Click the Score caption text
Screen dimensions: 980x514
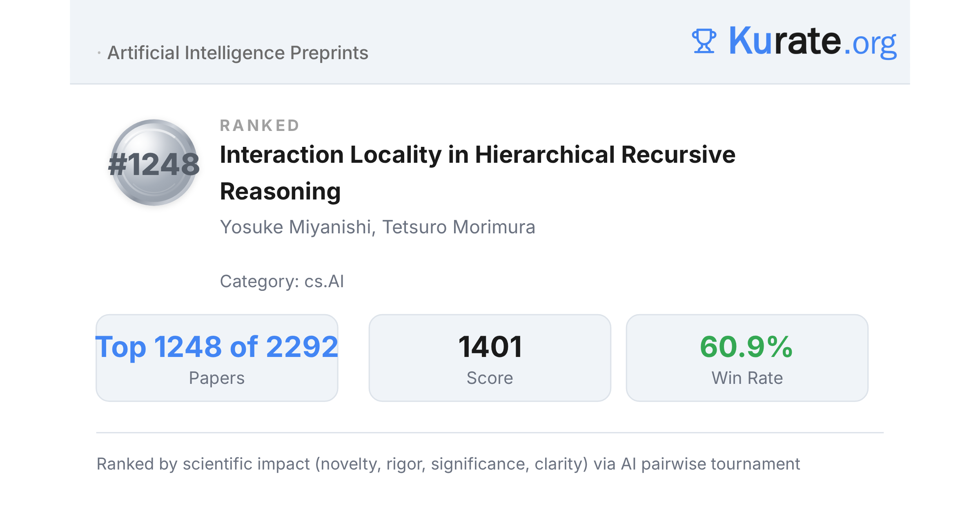pyautogui.click(x=490, y=378)
